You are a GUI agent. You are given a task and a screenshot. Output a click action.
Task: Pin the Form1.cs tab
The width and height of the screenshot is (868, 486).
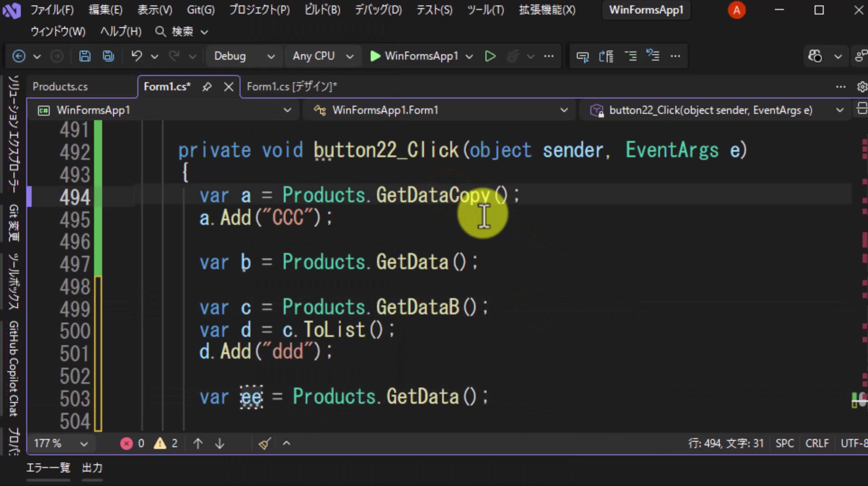click(207, 87)
